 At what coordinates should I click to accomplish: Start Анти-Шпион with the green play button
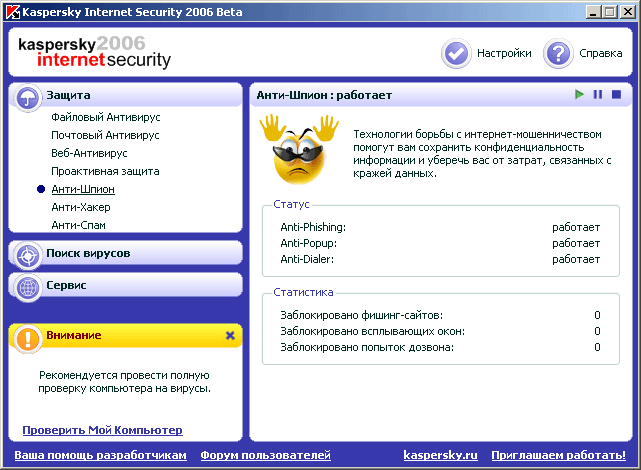click(x=579, y=94)
